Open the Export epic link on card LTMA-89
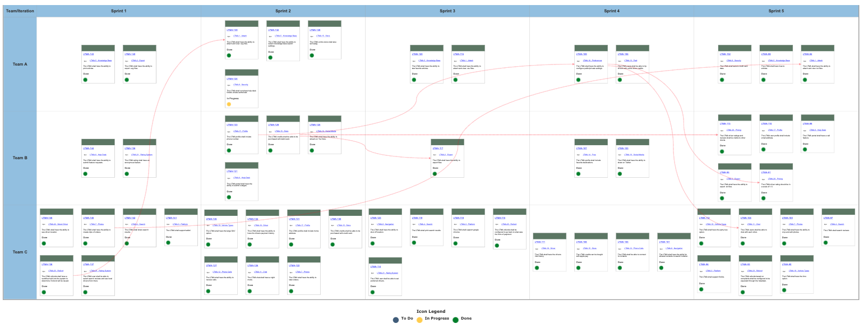 click(733, 179)
